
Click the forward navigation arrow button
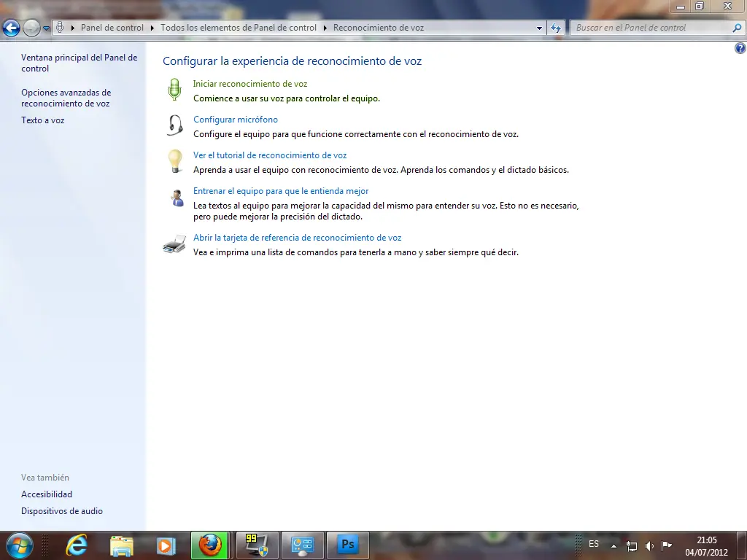(x=31, y=28)
